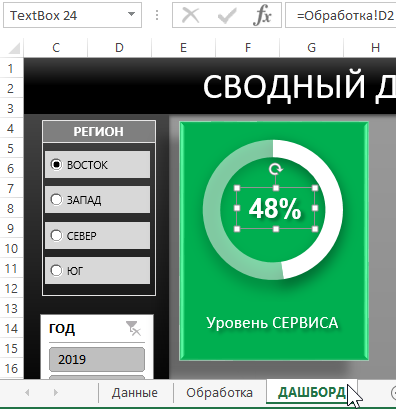Click the rotation handle above the 48% textbox

276,169
